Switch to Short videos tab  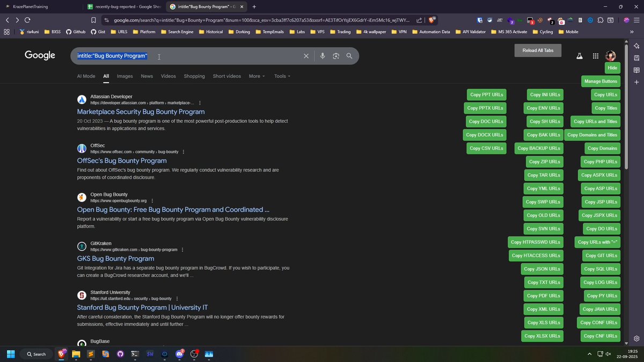227,76
